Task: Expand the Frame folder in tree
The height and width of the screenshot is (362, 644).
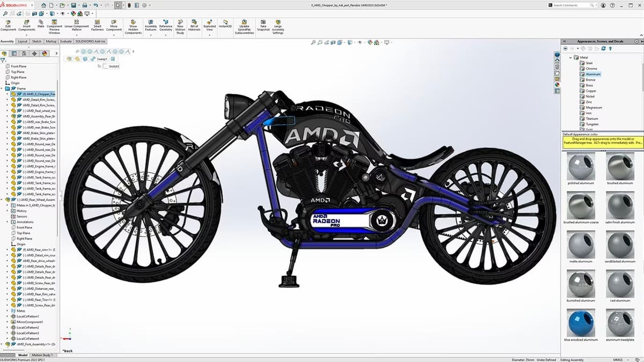Action: coord(3,88)
